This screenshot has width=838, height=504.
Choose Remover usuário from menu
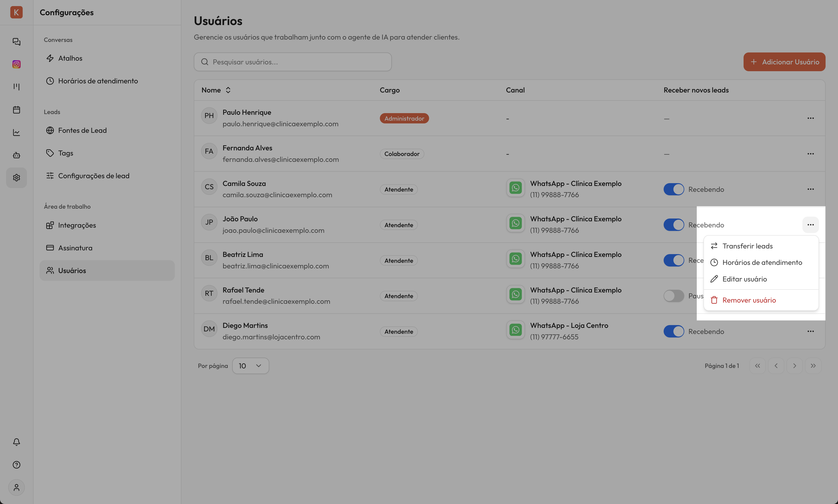click(x=761, y=300)
